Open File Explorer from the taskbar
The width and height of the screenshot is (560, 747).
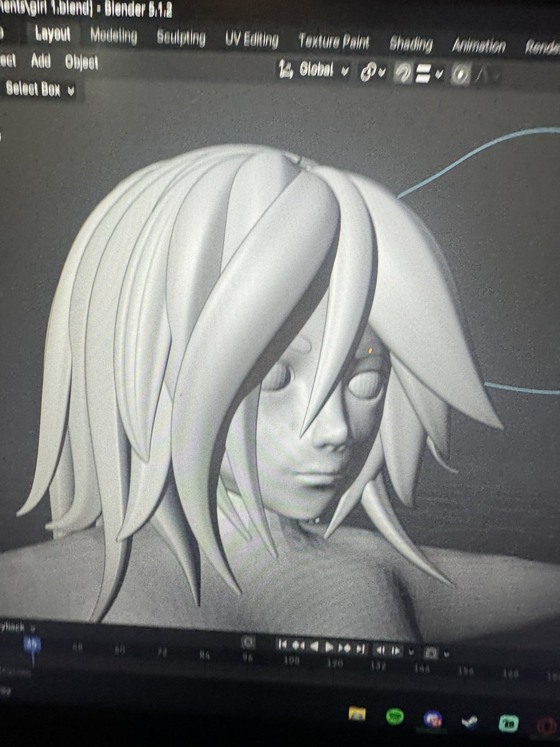point(357,714)
